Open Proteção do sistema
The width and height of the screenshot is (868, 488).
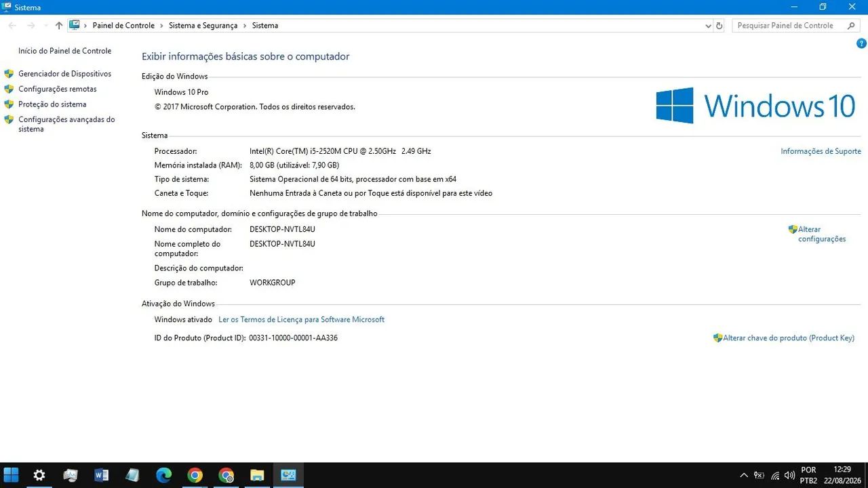[52, 104]
